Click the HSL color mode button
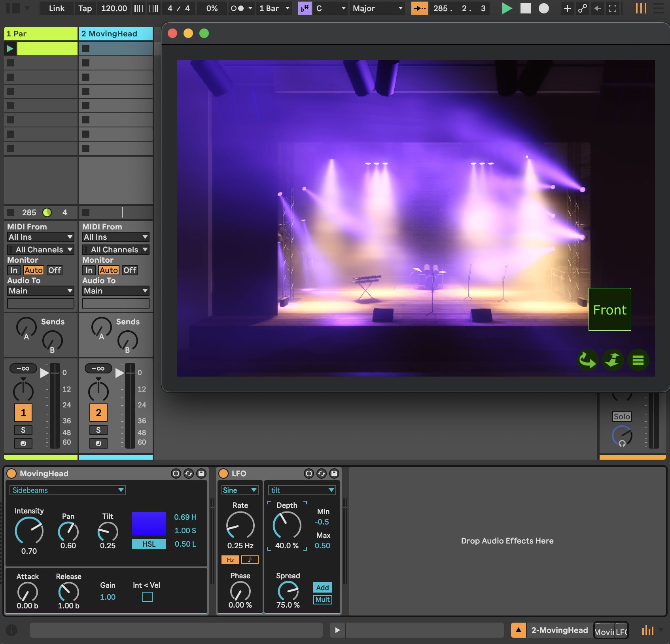The image size is (670, 644). [149, 544]
